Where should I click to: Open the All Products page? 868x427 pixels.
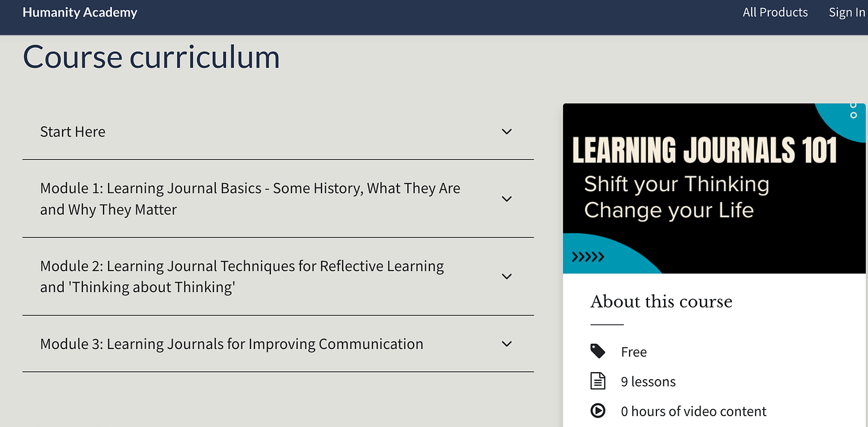click(x=775, y=12)
